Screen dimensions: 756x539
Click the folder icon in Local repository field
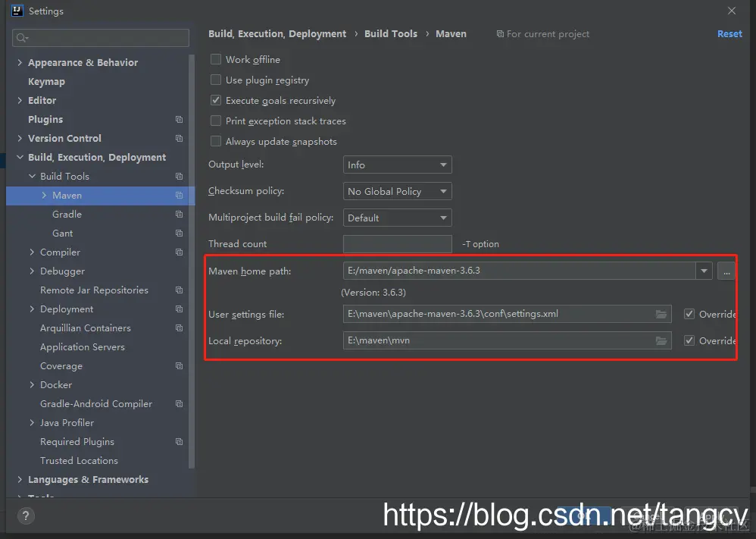[x=661, y=340]
